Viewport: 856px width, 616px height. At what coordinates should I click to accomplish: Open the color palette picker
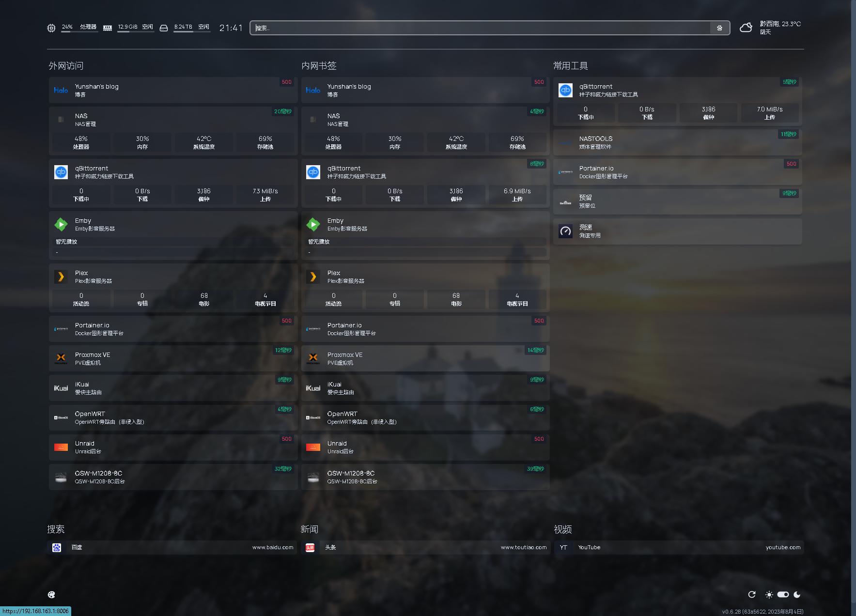(x=51, y=595)
